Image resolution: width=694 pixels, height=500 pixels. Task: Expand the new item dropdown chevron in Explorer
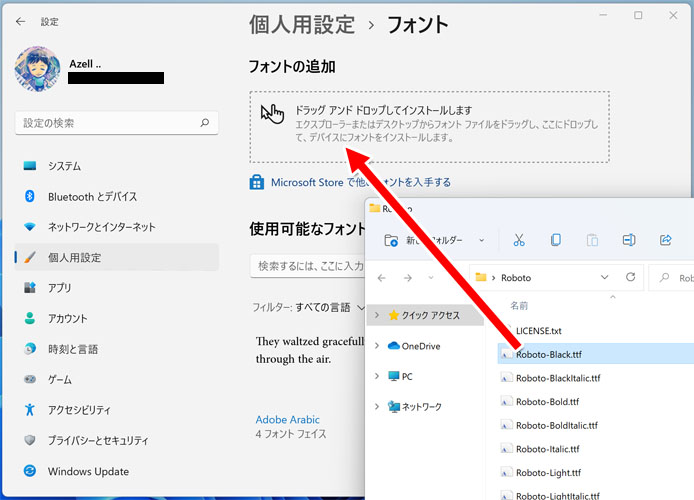coord(482,240)
